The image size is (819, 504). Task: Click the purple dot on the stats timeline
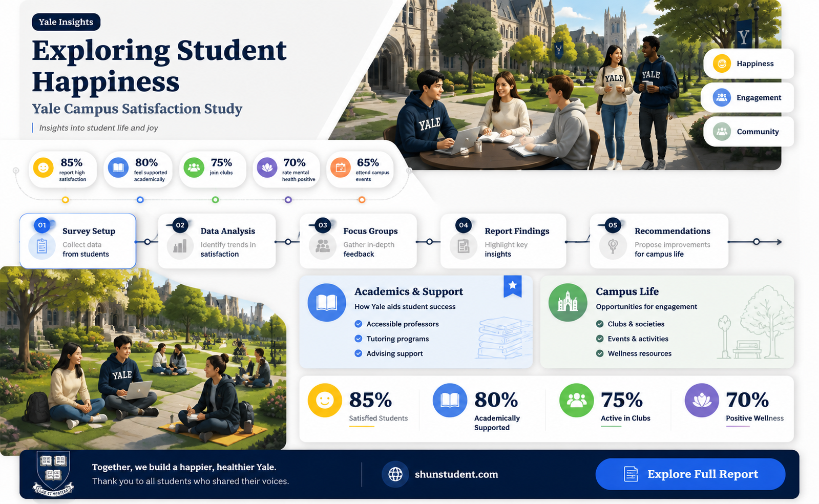[288, 200]
